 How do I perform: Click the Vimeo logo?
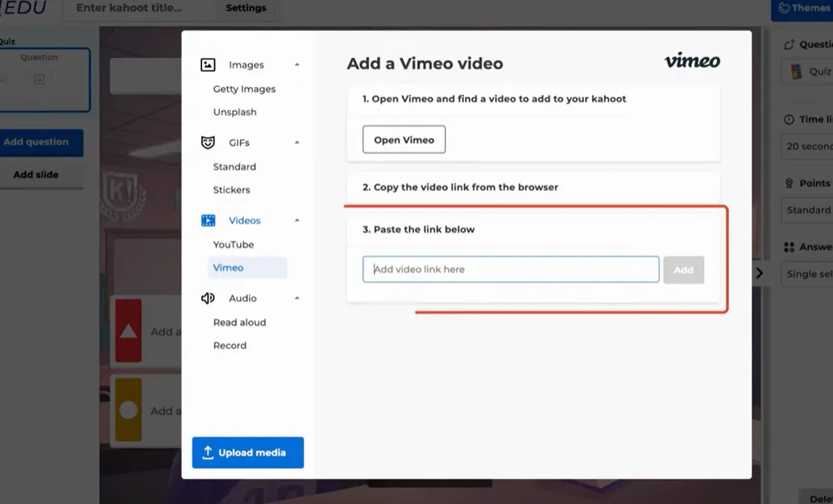click(692, 61)
